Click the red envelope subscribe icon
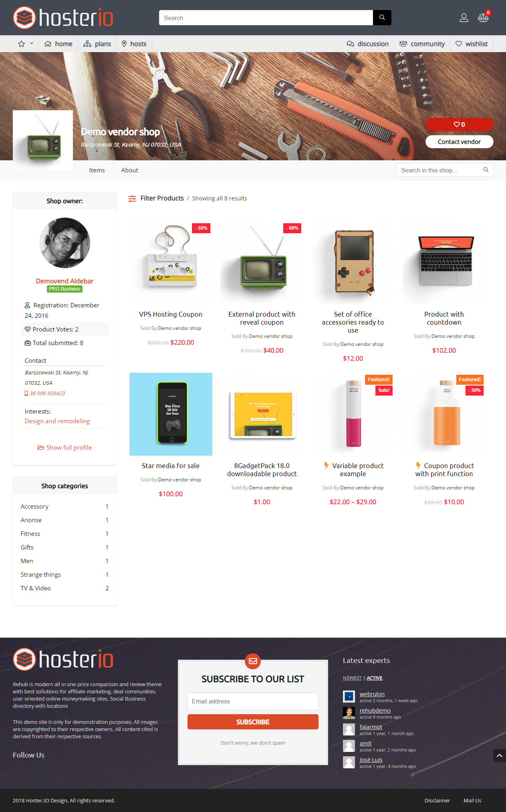The image size is (506, 812). pos(253,661)
